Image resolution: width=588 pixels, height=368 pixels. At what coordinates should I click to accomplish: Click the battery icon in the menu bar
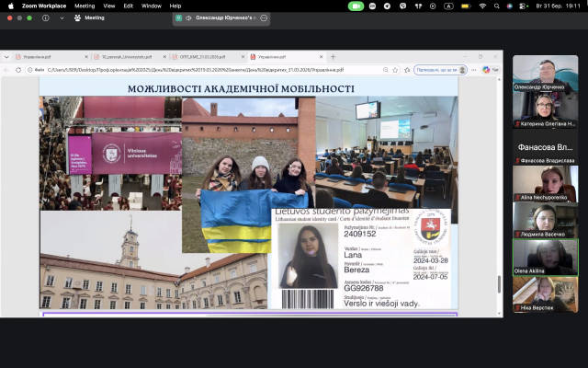(x=464, y=6)
